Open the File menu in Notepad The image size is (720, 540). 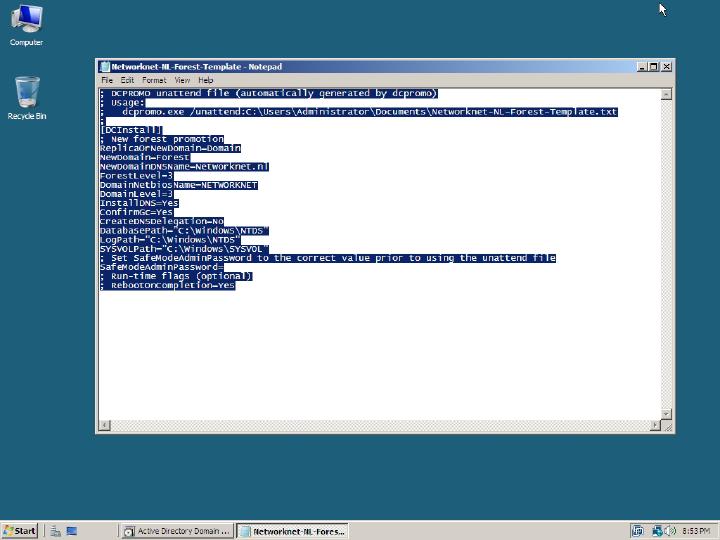click(107, 80)
